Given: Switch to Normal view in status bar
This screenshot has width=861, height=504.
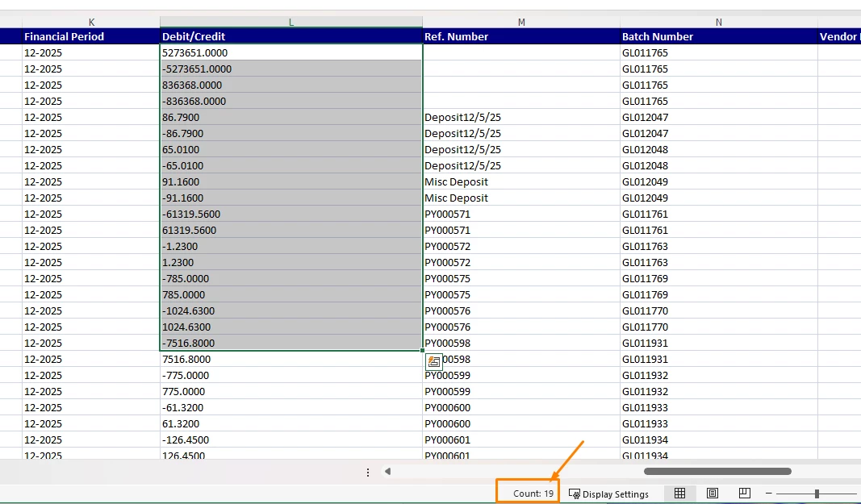Looking at the screenshot, I should coord(679,493).
